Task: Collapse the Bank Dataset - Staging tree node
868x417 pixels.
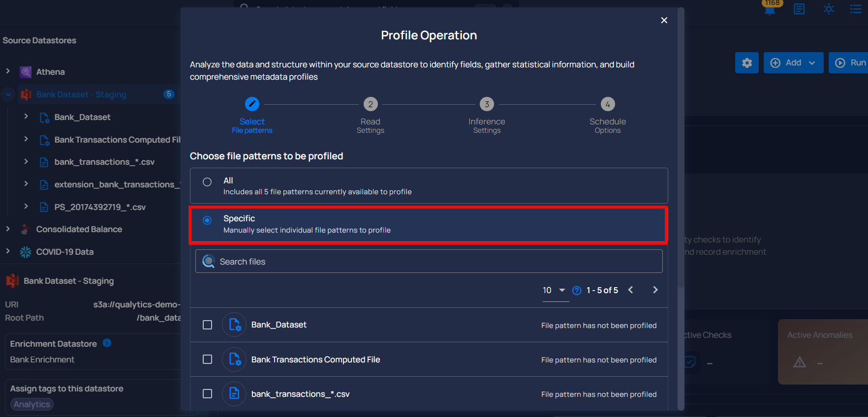Action: [8, 94]
